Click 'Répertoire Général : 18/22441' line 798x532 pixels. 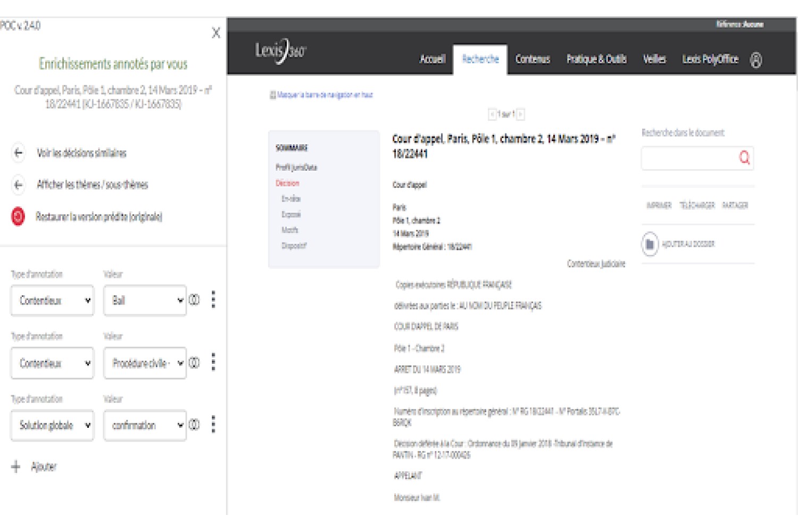432,247
